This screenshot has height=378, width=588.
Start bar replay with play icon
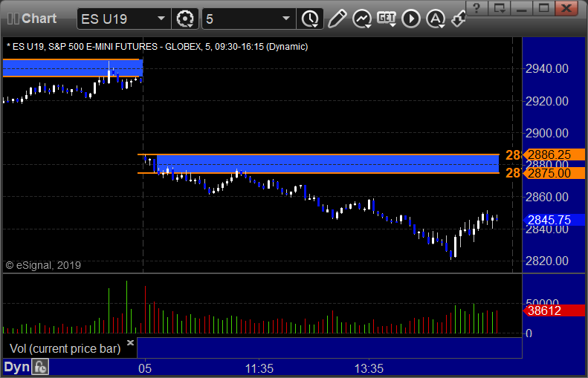(x=411, y=19)
